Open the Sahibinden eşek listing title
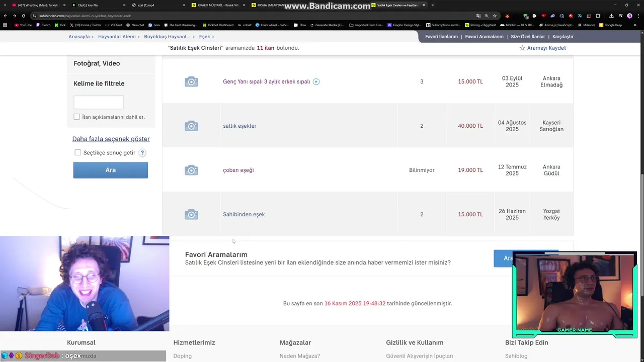 [x=244, y=215]
